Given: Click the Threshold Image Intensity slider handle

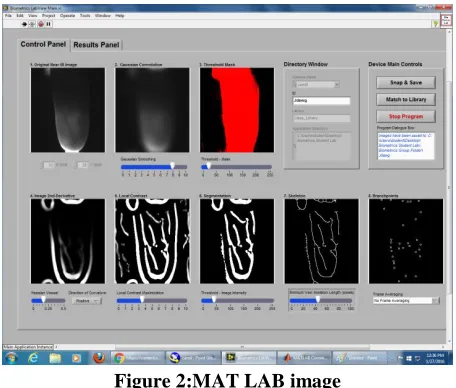Looking at the screenshot, I should (x=214, y=299).
